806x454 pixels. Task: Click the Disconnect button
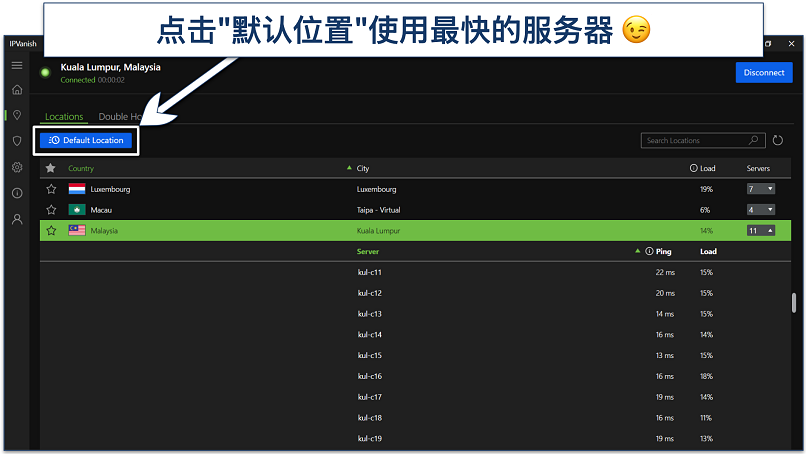(764, 72)
